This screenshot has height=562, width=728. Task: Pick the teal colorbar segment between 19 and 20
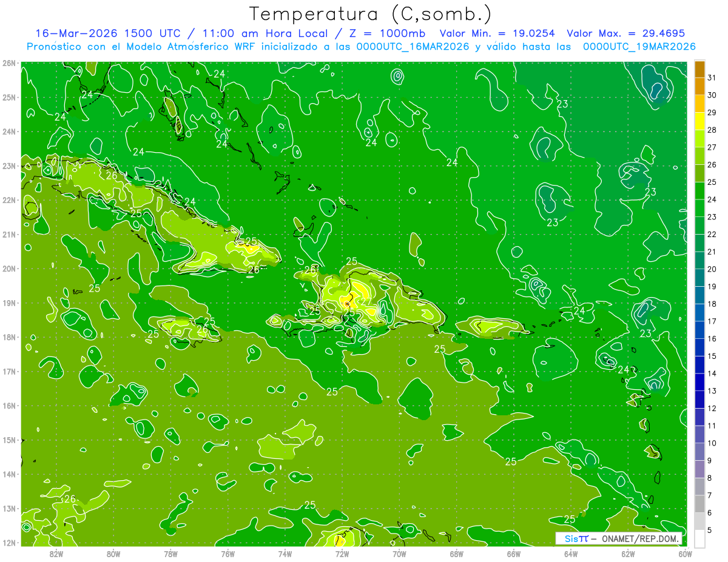coord(699,278)
